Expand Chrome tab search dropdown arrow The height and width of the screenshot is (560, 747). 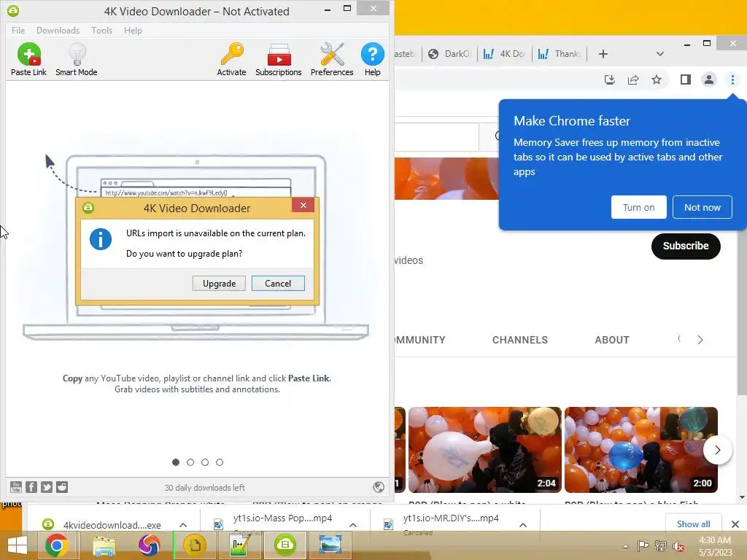(x=659, y=54)
